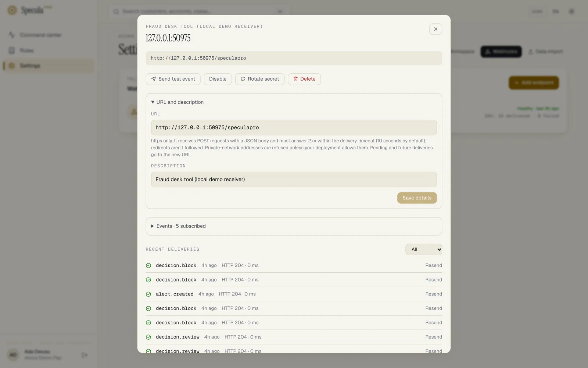Click the sign-out icon beside the user name
The width and height of the screenshot is (588, 368).
click(85, 355)
